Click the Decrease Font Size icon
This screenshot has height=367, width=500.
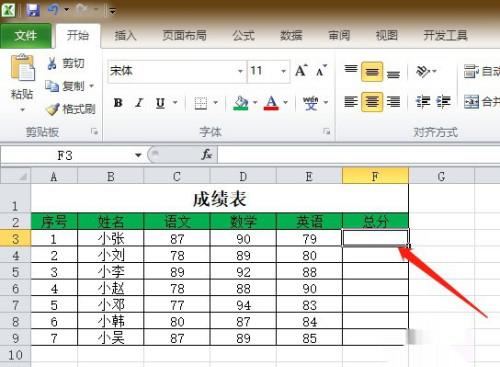[x=321, y=70]
